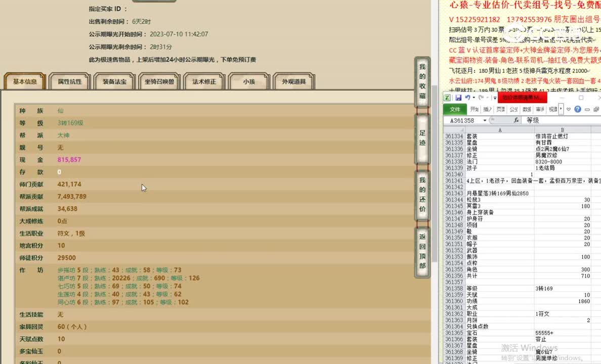Open the 外观道具 tab
601x364 pixels.
point(294,81)
